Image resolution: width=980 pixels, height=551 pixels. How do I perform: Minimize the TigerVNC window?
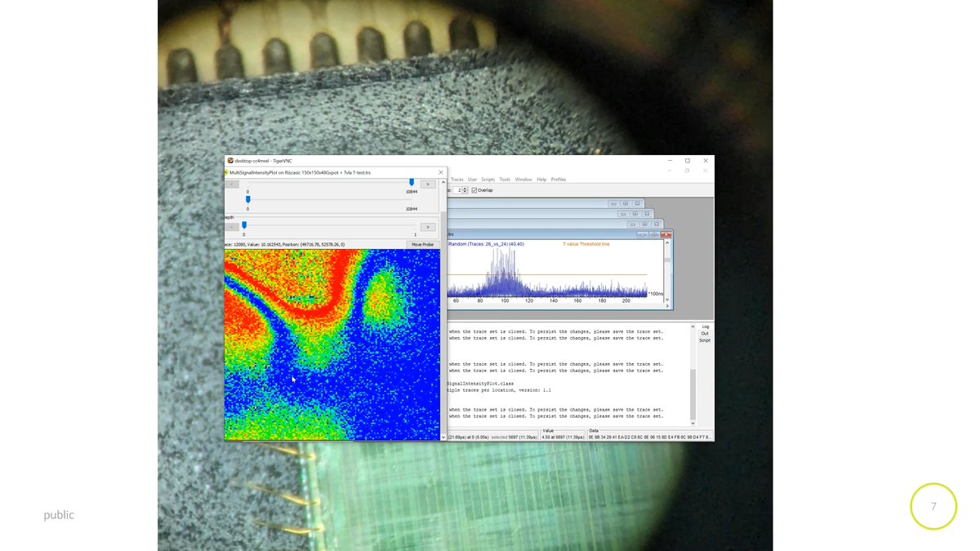(670, 161)
